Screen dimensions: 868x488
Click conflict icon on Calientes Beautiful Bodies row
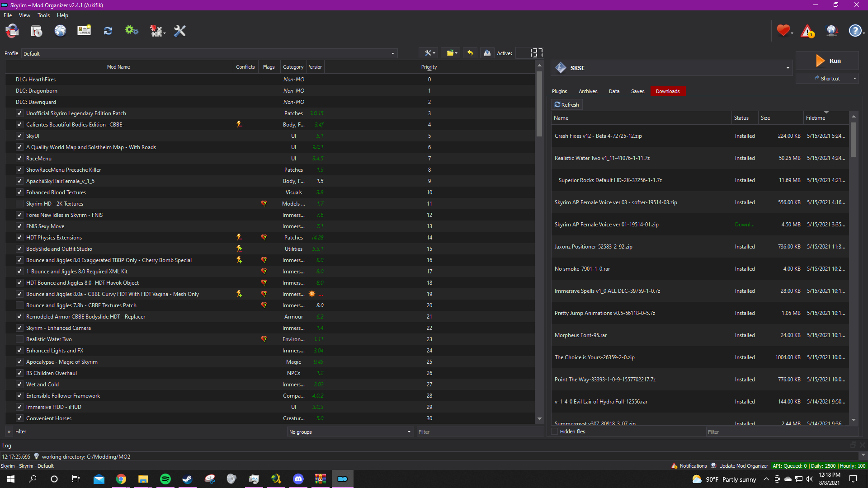(239, 124)
